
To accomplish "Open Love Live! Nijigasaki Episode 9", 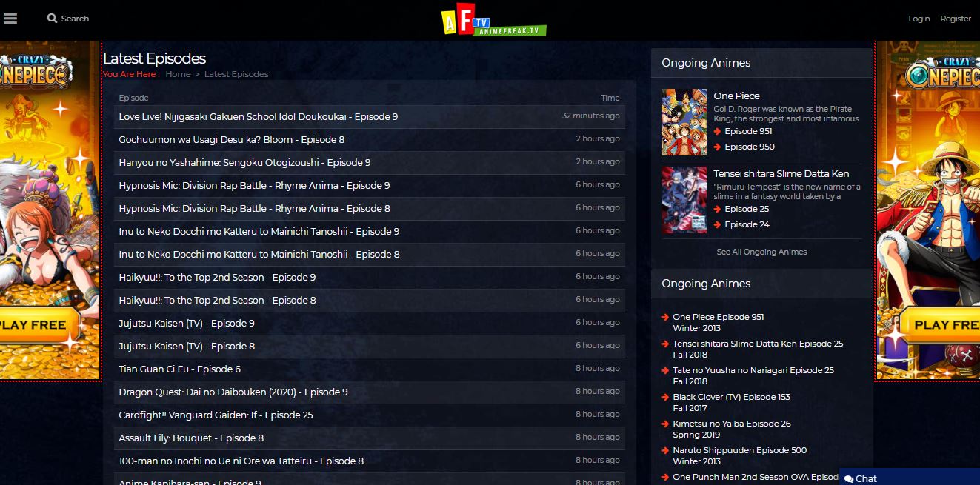I will coord(259,116).
